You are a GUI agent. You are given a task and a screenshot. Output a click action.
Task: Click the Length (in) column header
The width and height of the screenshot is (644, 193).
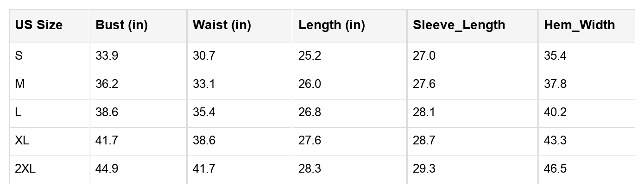(x=332, y=25)
